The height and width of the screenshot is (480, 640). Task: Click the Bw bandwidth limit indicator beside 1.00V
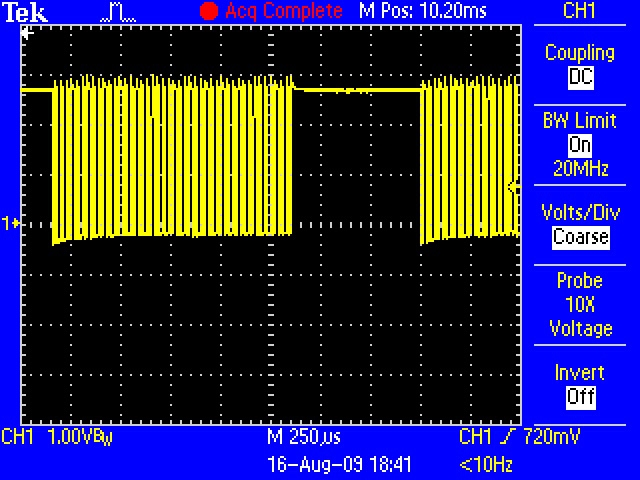pos(102,440)
